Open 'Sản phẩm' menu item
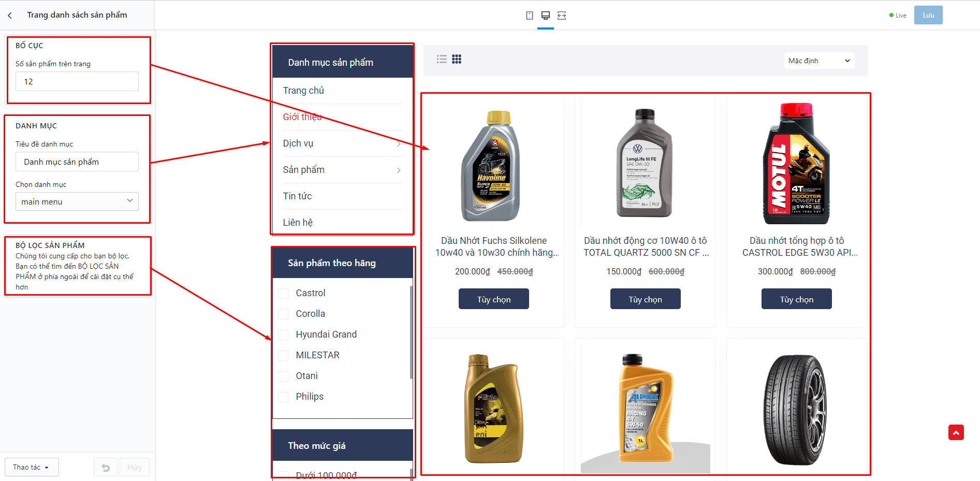 (304, 170)
